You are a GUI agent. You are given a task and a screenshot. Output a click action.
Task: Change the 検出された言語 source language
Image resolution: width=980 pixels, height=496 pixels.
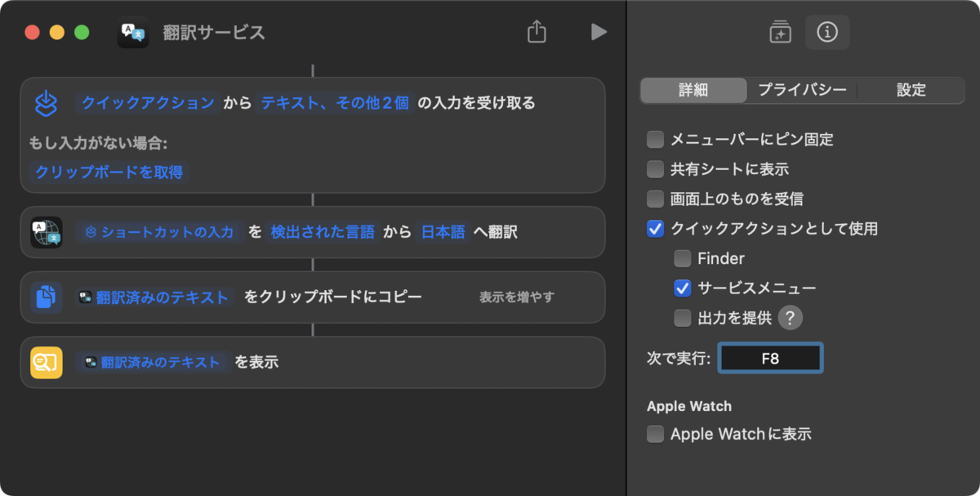point(323,232)
